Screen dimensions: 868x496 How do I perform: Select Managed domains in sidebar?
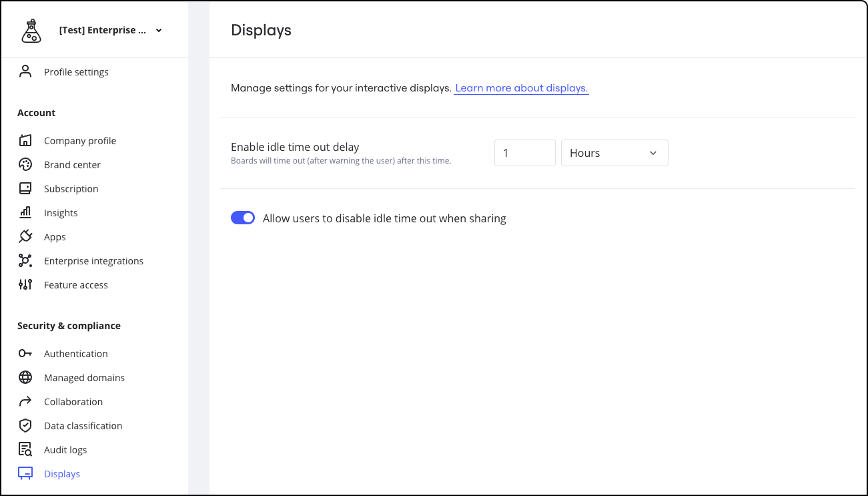click(x=84, y=378)
